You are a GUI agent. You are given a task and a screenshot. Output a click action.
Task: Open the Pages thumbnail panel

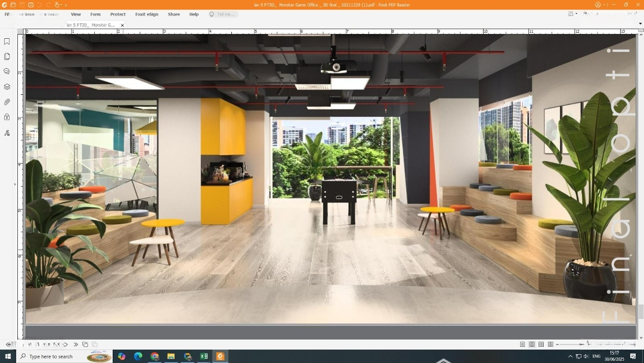pos(7,57)
